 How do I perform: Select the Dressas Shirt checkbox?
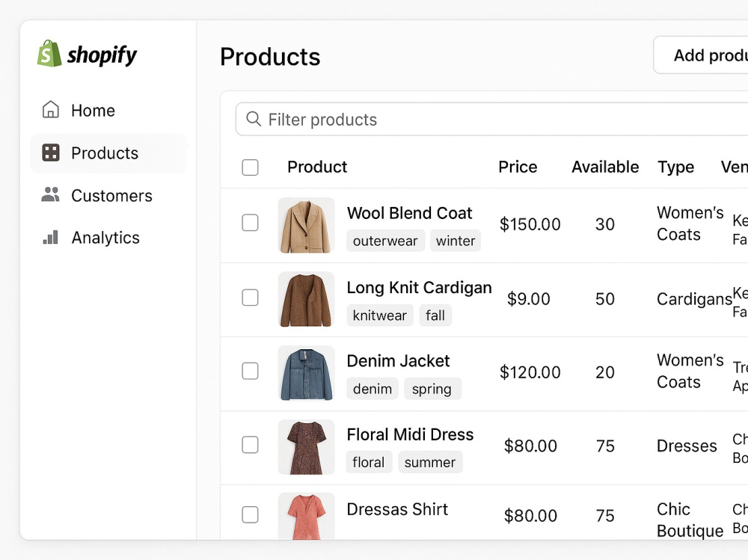250,514
